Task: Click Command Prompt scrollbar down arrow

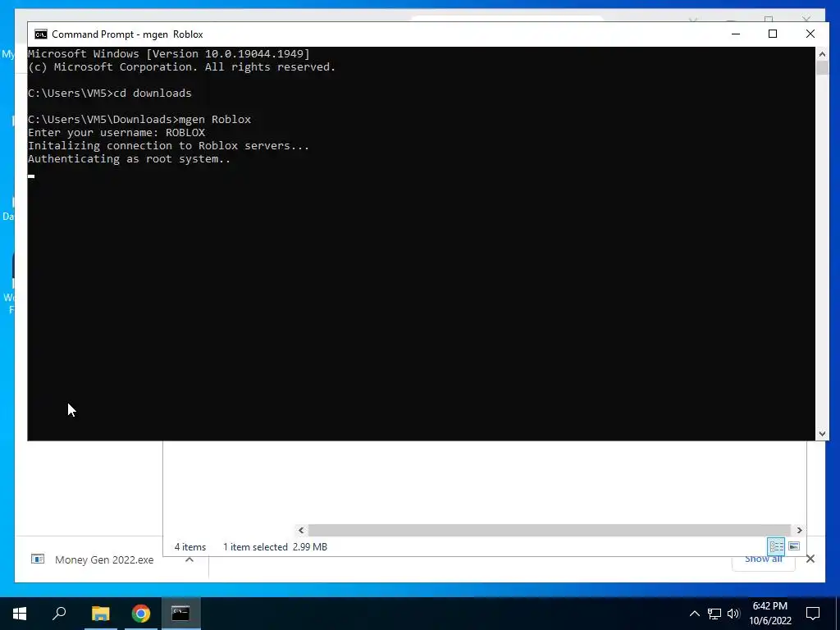Action: [822, 434]
